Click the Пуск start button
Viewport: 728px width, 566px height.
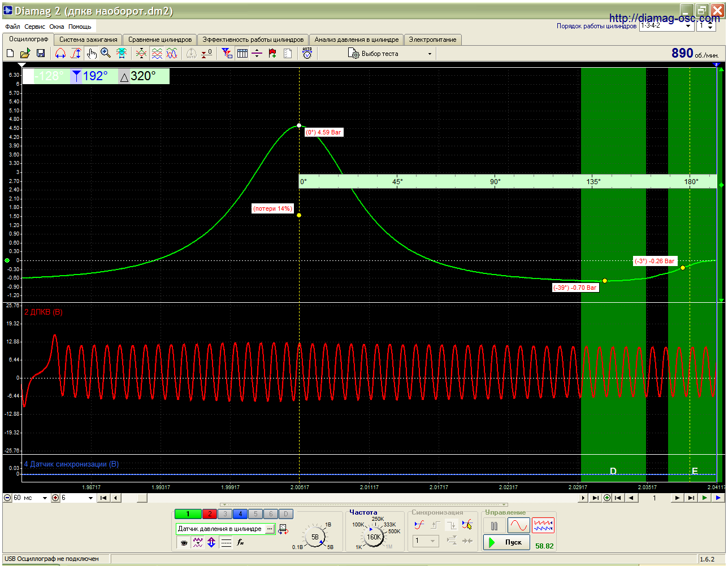point(507,542)
